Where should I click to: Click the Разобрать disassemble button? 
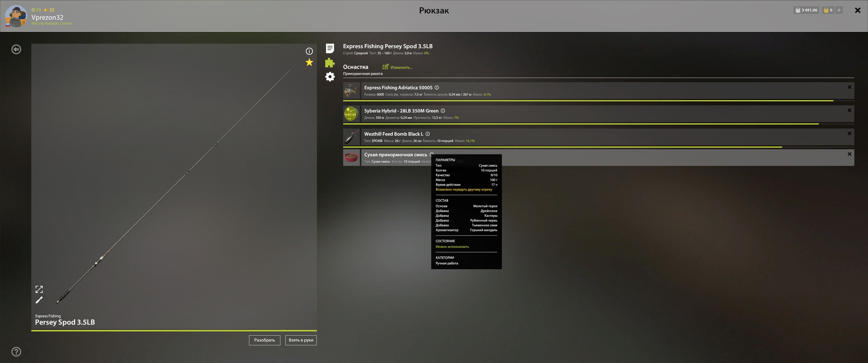tap(264, 340)
